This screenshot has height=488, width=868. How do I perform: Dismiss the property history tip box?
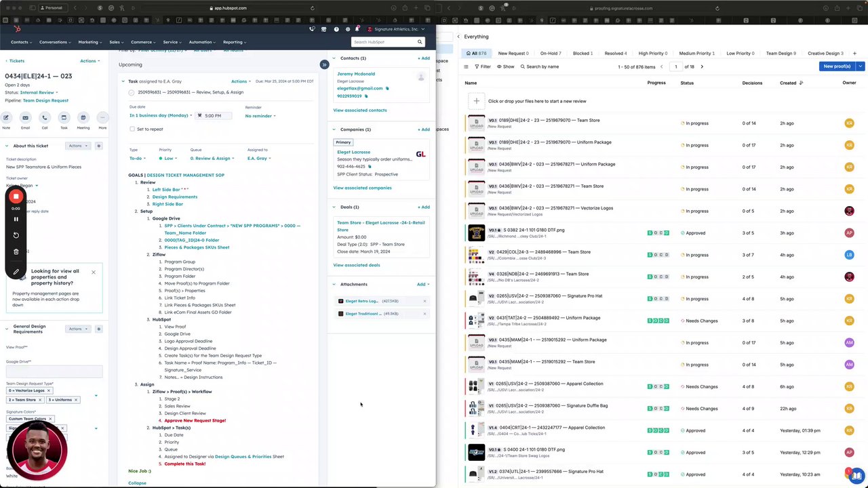94,272
